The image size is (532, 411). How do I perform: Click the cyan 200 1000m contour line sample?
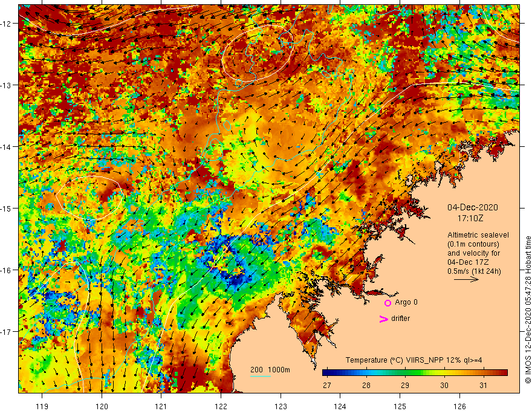[x=261, y=376]
